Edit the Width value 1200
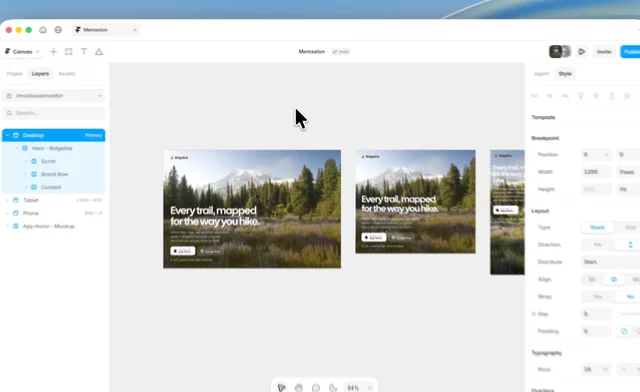The width and height of the screenshot is (640, 392). [596, 172]
